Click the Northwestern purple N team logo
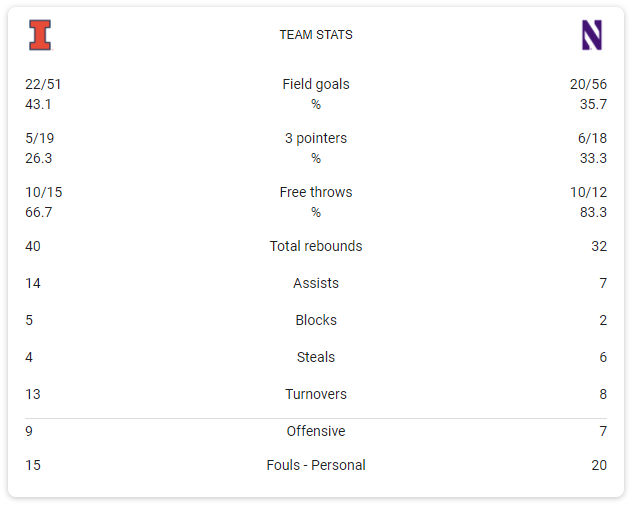Image resolution: width=630 pixels, height=509 pixels. (x=592, y=35)
